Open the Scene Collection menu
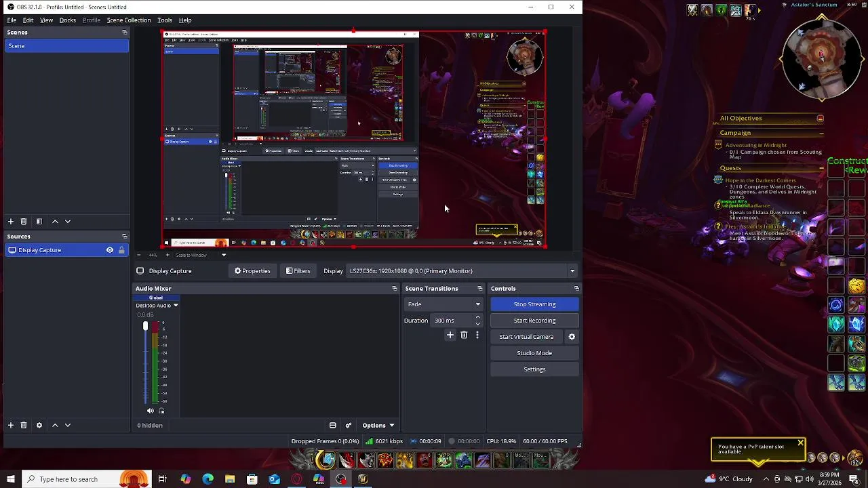 point(128,20)
